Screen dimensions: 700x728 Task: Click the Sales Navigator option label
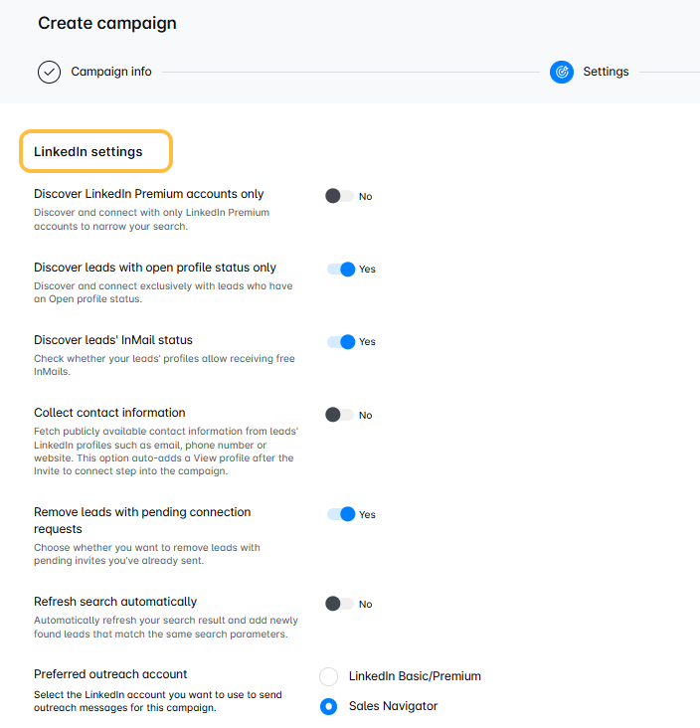393,706
